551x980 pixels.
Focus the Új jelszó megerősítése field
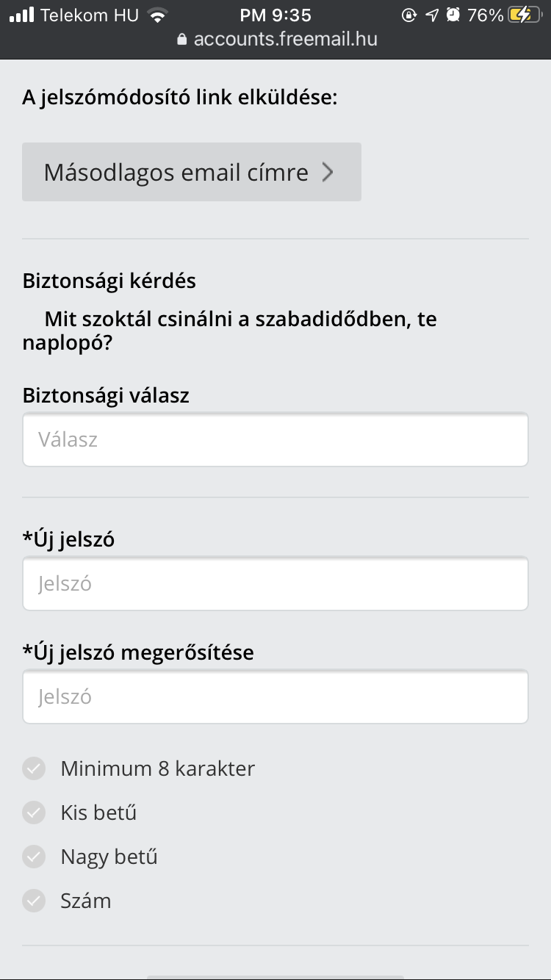[x=275, y=696]
